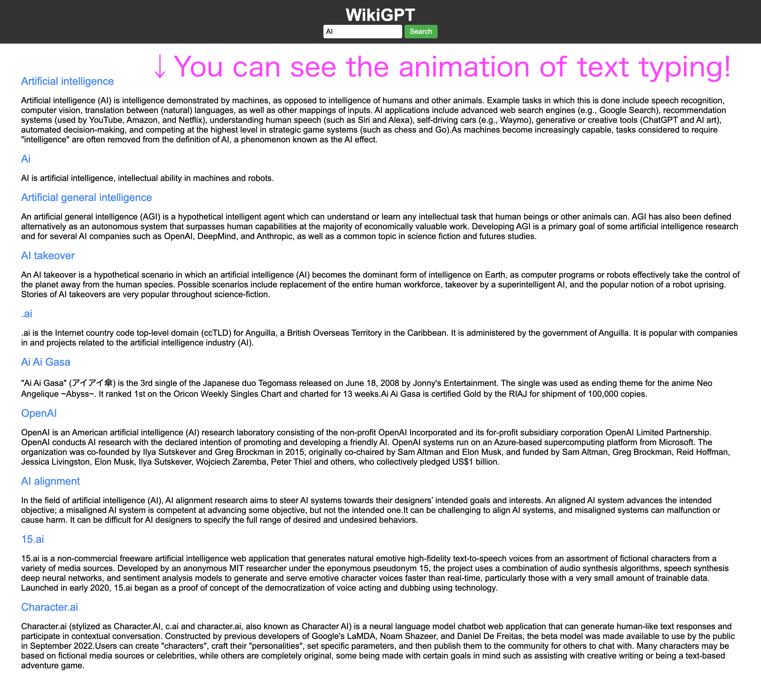Screen dimensions: 761x700
Task: Open the AI takeover article link
Action: click(48, 256)
